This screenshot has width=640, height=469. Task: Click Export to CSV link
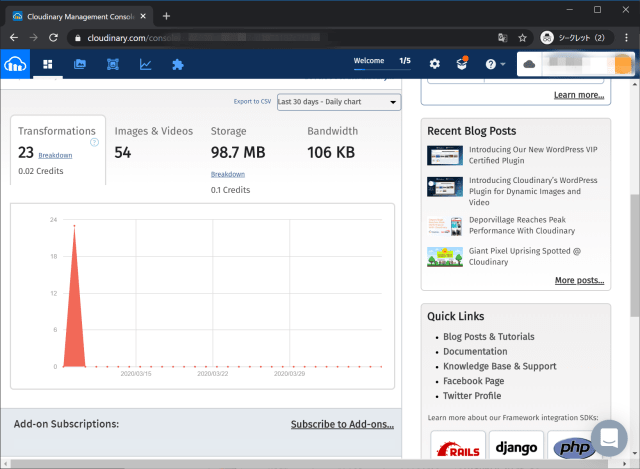(x=252, y=101)
